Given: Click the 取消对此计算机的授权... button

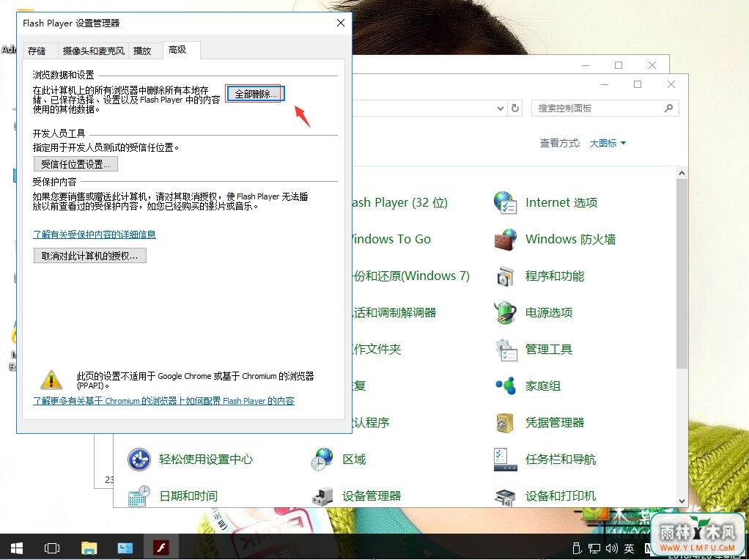Looking at the screenshot, I should pyautogui.click(x=90, y=256).
